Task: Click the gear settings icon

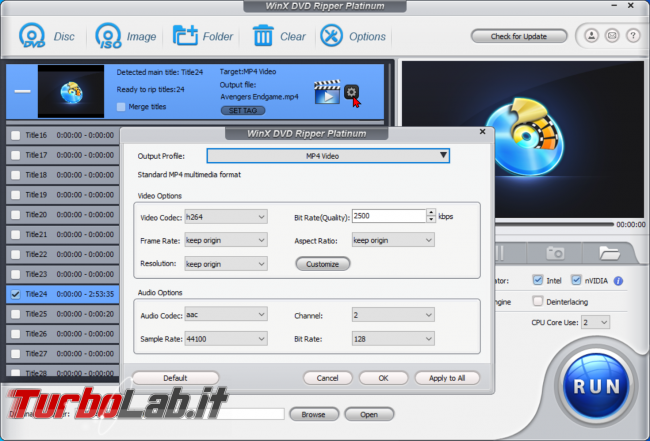Action: tap(351, 92)
